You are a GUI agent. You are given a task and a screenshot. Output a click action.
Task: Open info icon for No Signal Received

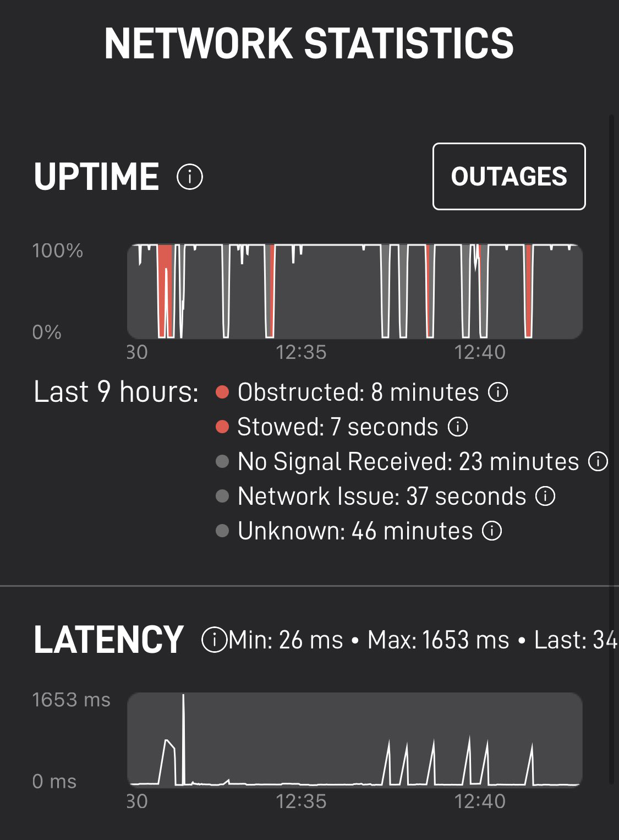tap(598, 461)
